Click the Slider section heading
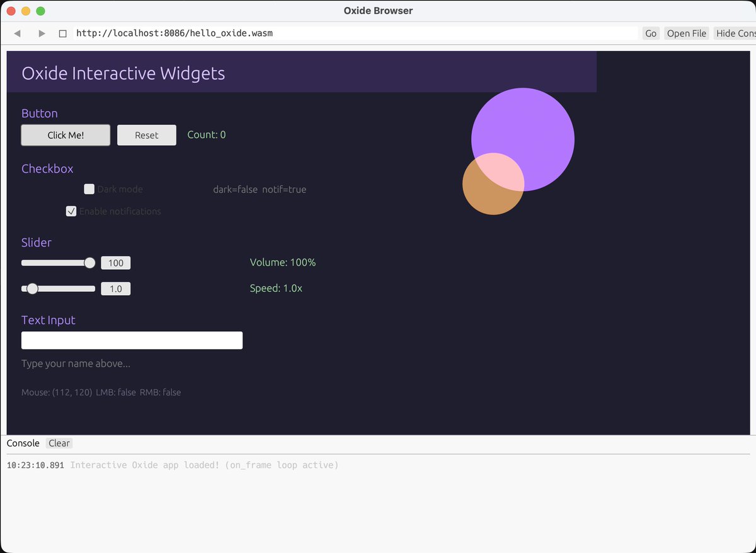 click(37, 242)
